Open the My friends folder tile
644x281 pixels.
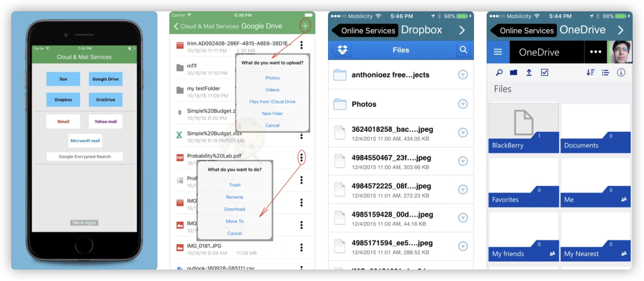pyautogui.click(x=524, y=237)
